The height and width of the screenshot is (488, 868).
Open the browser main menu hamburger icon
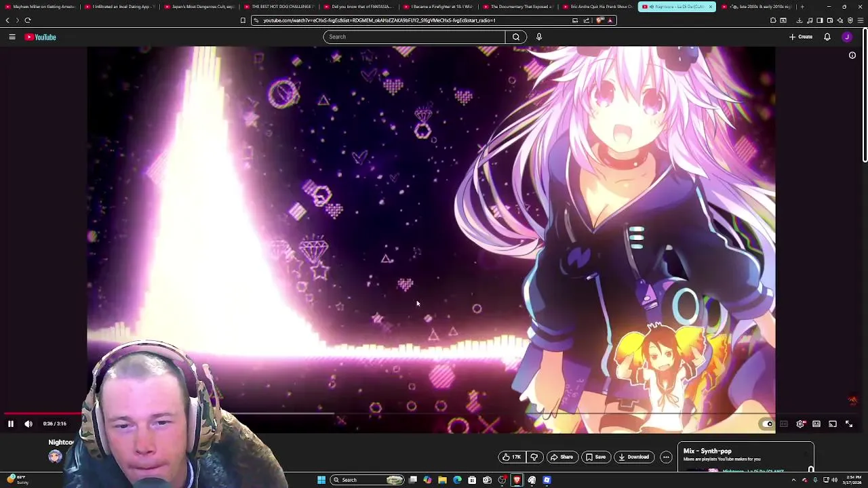click(x=861, y=20)
